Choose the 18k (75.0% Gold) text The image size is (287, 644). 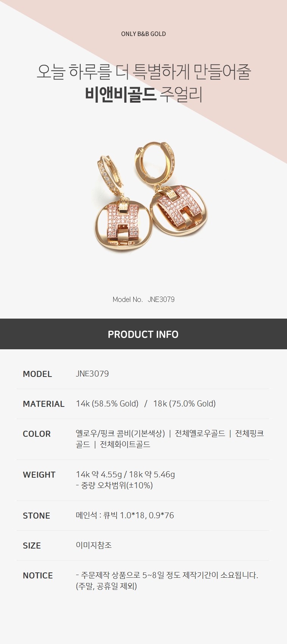coord(184,404)
